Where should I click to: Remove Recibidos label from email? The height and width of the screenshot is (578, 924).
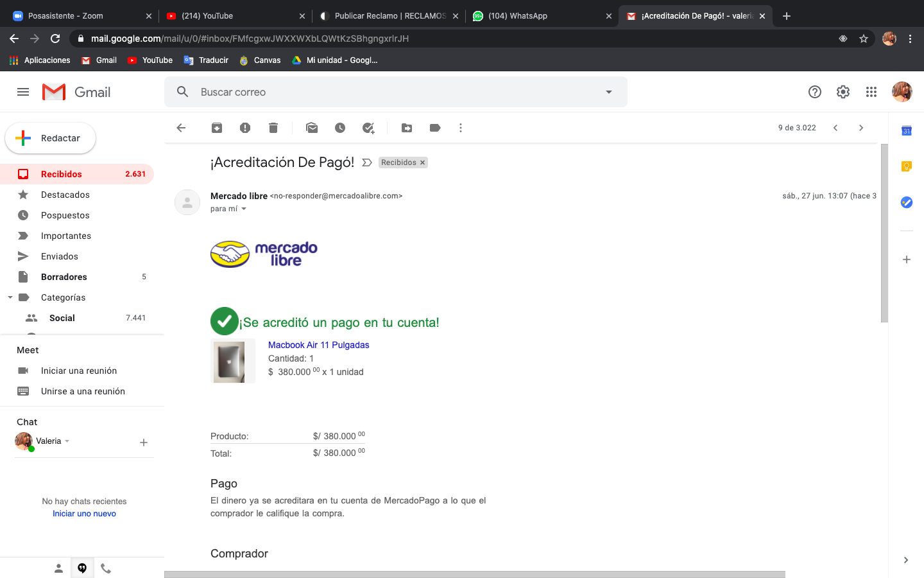[422, 162]
